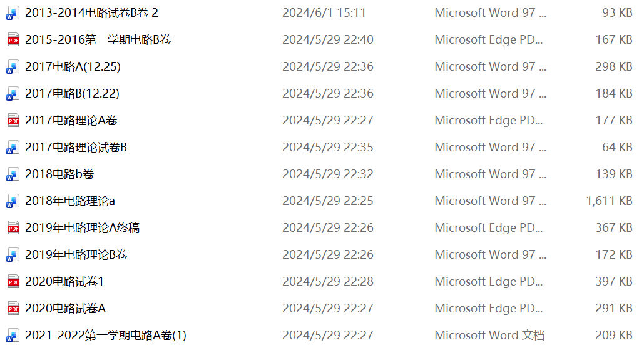Click Word icon of 2021-2022第一学期电路A卷(1)
The image size is (644, 355).
pos(13,336)
